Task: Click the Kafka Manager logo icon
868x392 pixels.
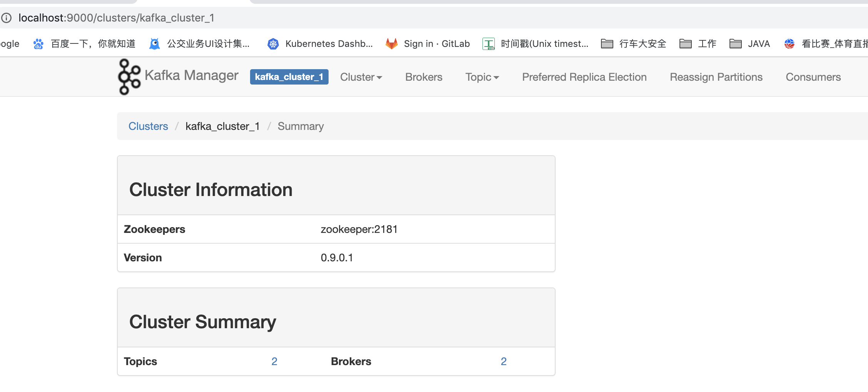Action: (x=129, y=76)
